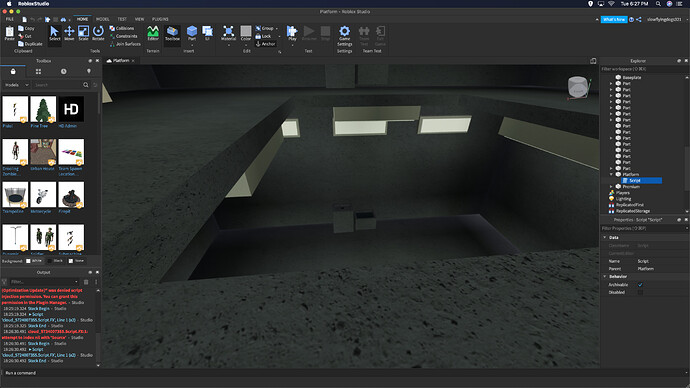This screenshot has width=690, height=388.
Task: Toggle the Archivable checkbox
Action: 640,285
